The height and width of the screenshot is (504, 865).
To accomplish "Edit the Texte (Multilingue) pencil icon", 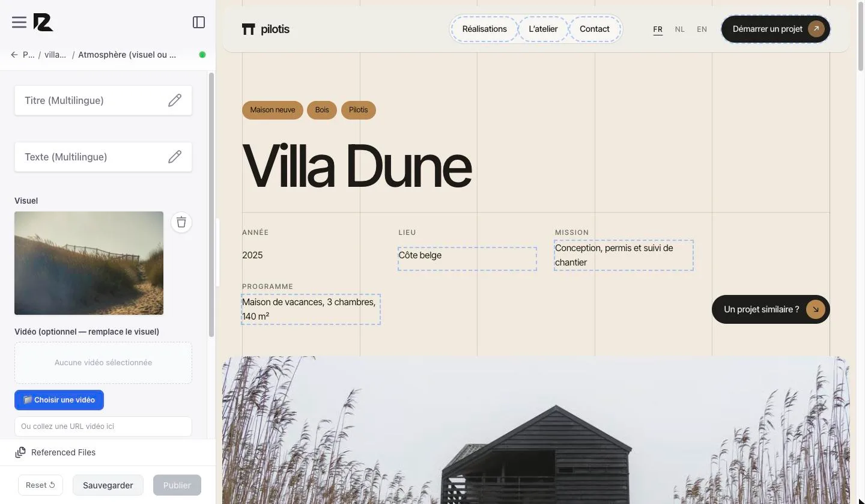I will 175,157.
